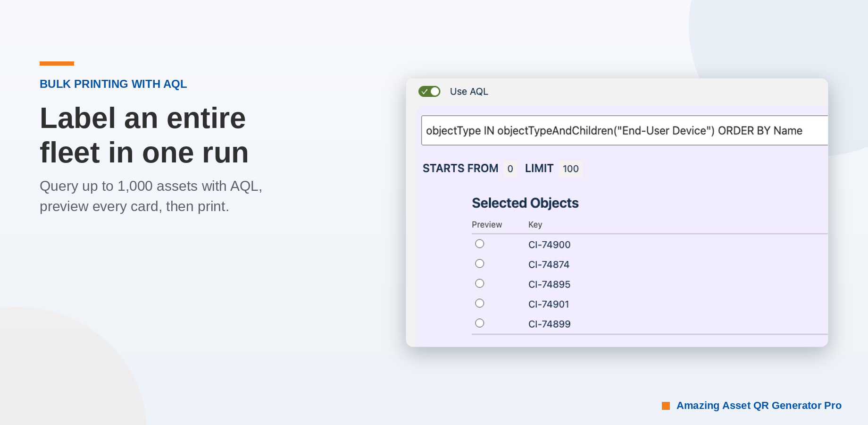Click the Use AQL label

point(469,92)
